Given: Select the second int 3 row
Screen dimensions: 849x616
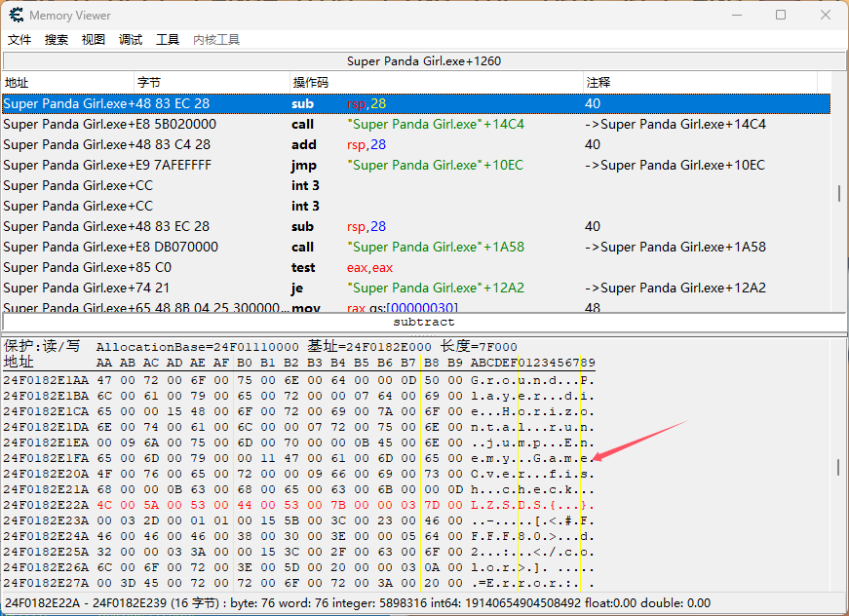Looking at the screenshot, I should pos(416,207).
